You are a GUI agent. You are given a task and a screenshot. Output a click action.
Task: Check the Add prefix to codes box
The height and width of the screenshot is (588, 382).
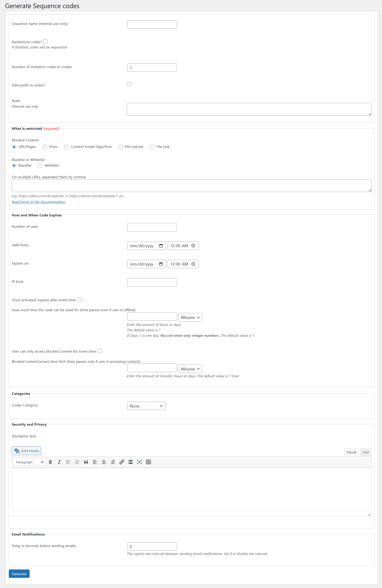(129, 85)
